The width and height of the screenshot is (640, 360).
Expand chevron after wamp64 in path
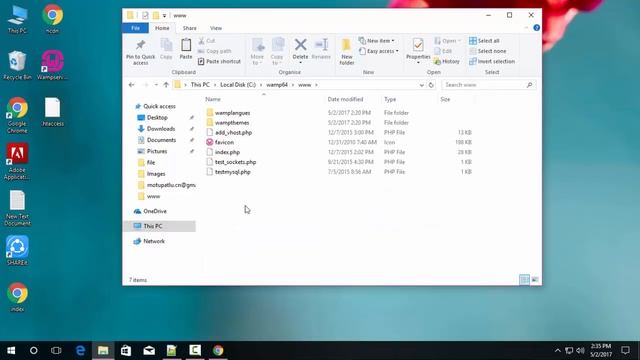pyautogui.click(x=293, y=85)
